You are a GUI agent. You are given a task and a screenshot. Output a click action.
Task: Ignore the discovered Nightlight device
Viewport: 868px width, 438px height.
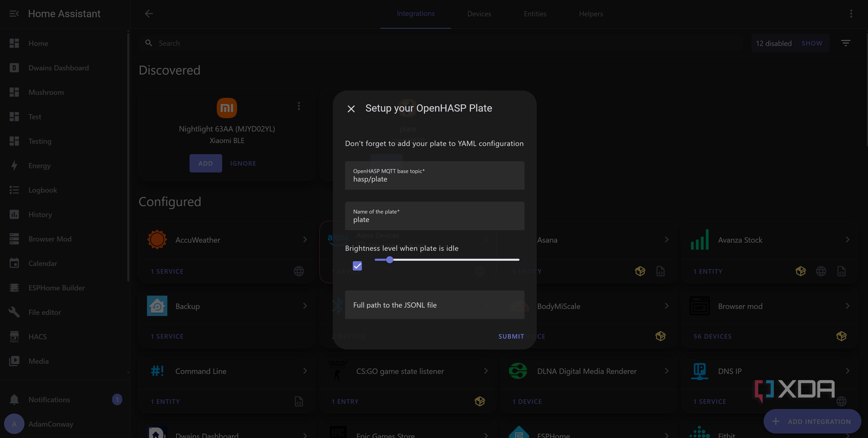point(243,164)
